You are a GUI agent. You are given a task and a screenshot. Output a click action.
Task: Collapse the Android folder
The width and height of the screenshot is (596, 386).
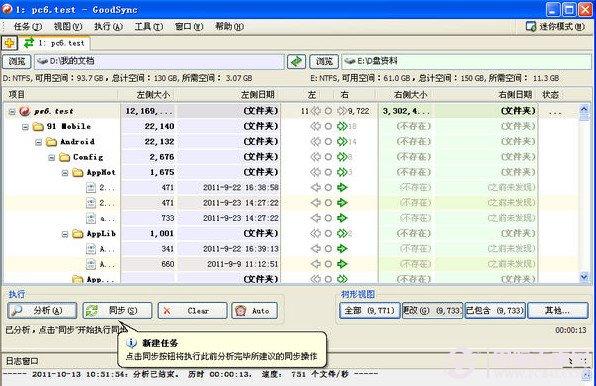[x=39, y=142]
